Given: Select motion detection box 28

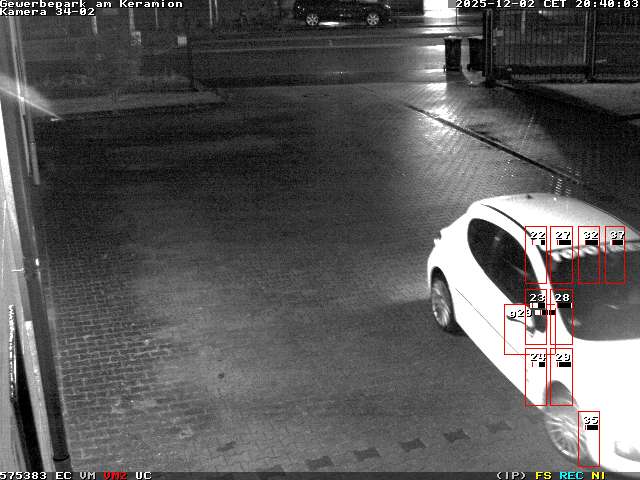Looking at the screenshot, I should pyautogui.click(x=561, y=318).
